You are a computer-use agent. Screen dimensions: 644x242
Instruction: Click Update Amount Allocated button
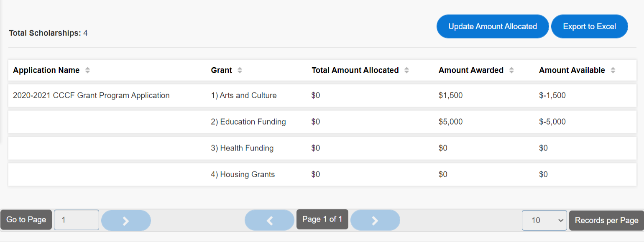coord(493,26)
